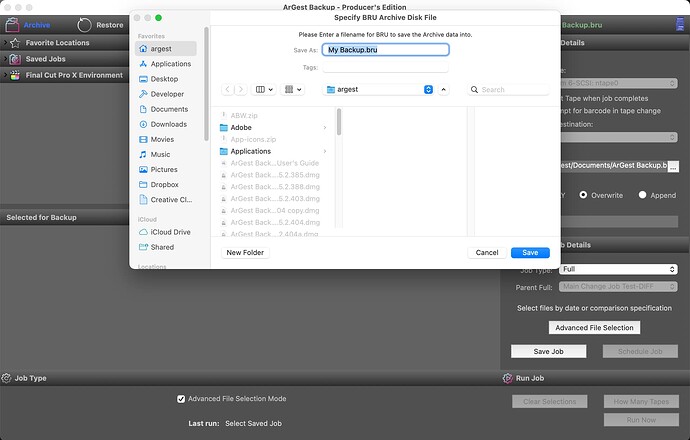Open Music in Favorites sidebar
The image size is (690, 440).
click(x=165, y=154)
